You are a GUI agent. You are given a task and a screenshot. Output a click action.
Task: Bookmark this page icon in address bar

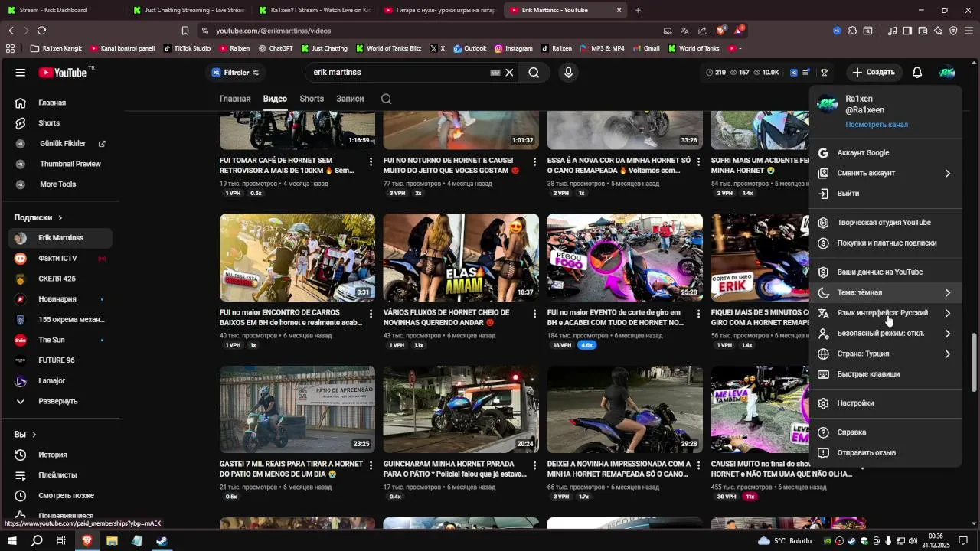(x=185, y=31)
